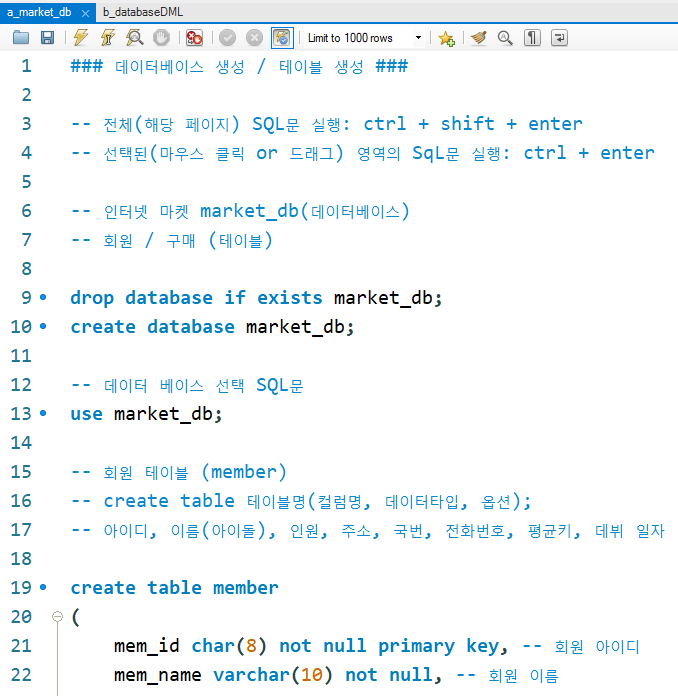Toggle continue-on-error with the red stop icon
Image resolution: width=678 pixels, height=696 pixels.
194,38
